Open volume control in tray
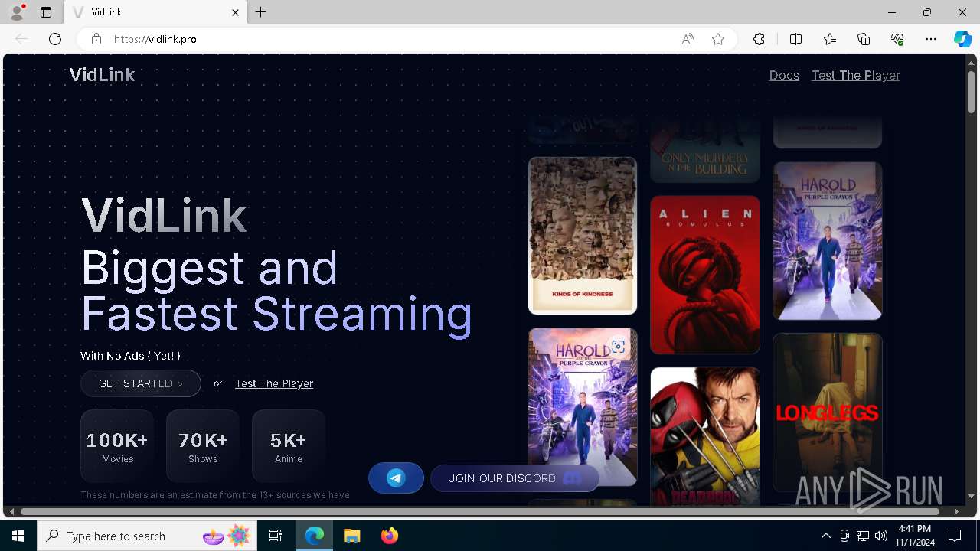Screen dimensions: 980x551 pyautogui.click(x=881, y=536)
